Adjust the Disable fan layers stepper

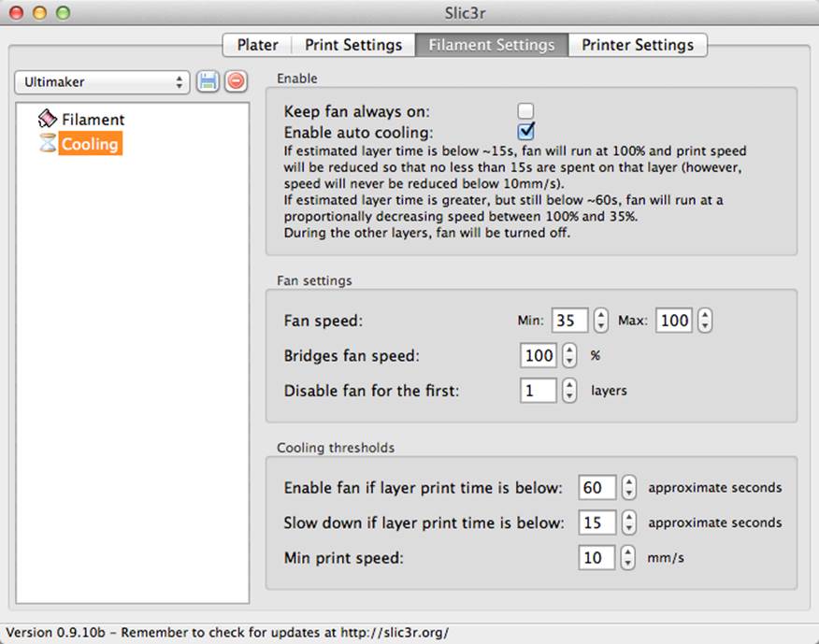(x=569, y=390)
